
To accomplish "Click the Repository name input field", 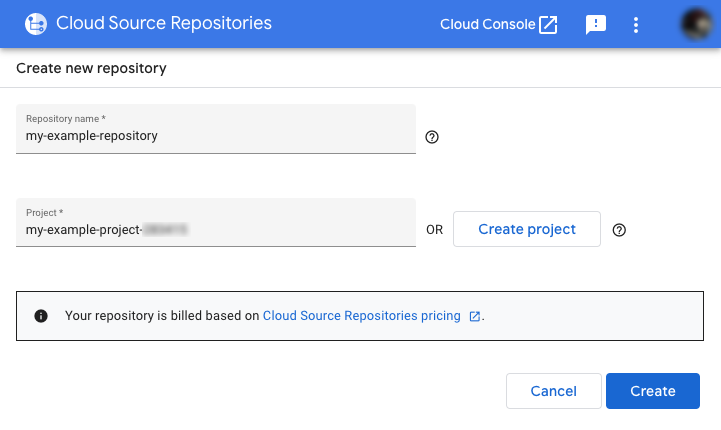I will click(x=216, y=129).
